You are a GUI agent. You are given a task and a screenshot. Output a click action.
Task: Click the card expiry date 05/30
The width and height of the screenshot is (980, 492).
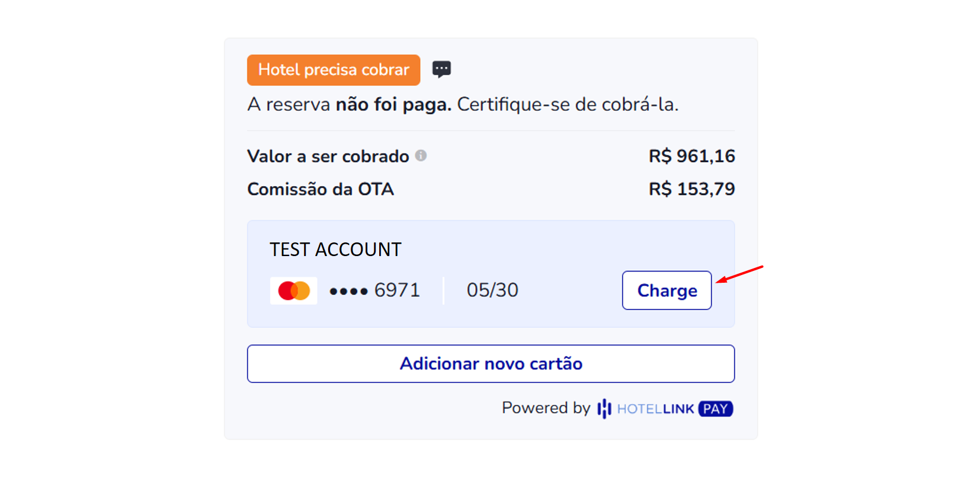[x=492, y=290]
